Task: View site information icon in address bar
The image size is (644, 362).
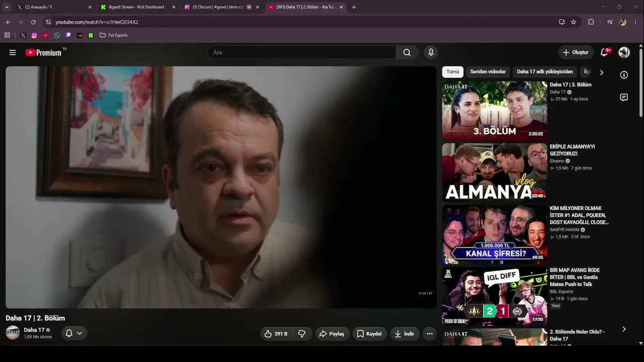Action: tap(48, 22)
